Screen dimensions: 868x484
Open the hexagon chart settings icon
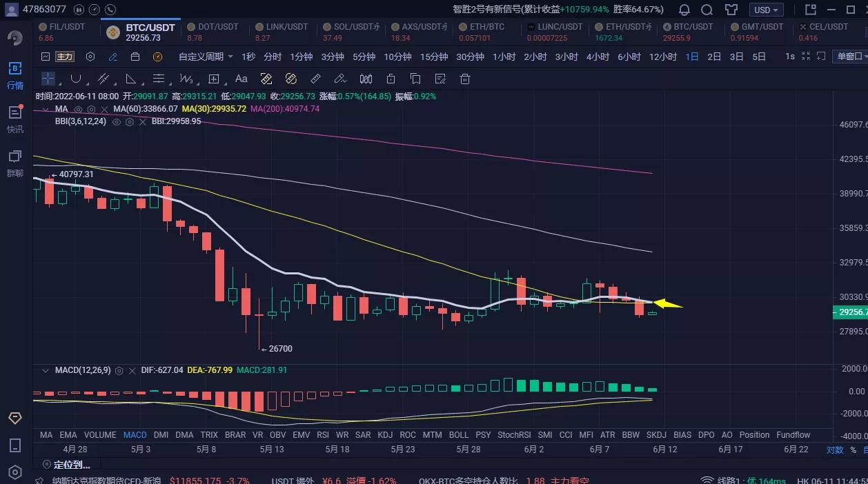pos(90,57)
